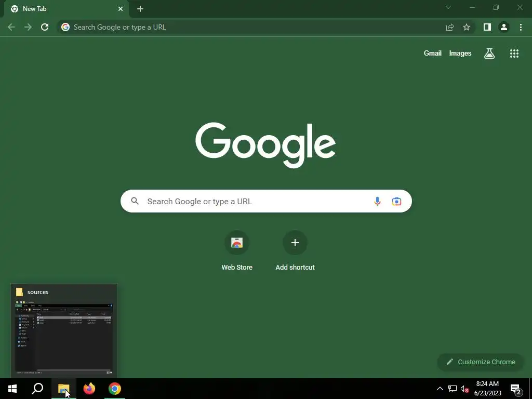Reload the current page
Image resolution: width=532 pixels, height=399 pixels.
(x=45, y=27)
